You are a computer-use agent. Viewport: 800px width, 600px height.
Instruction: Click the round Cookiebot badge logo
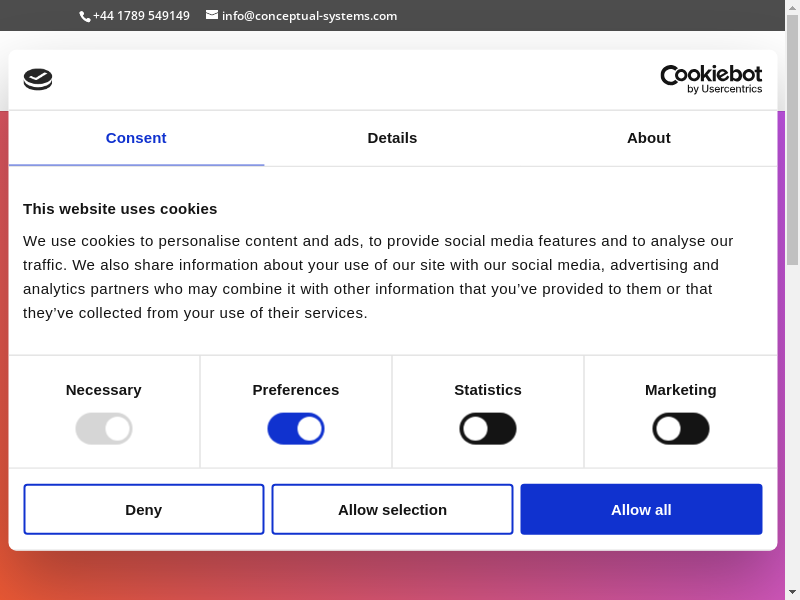(38, 79)
